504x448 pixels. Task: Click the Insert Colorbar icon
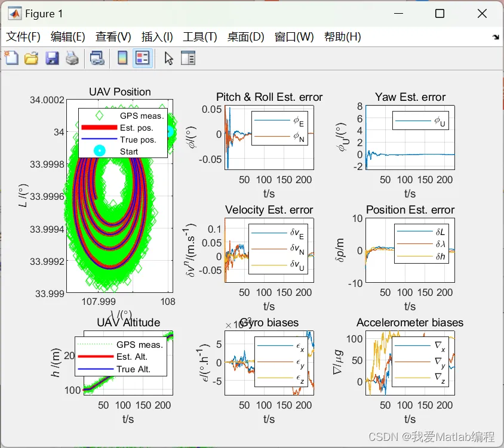click(122, 58)
